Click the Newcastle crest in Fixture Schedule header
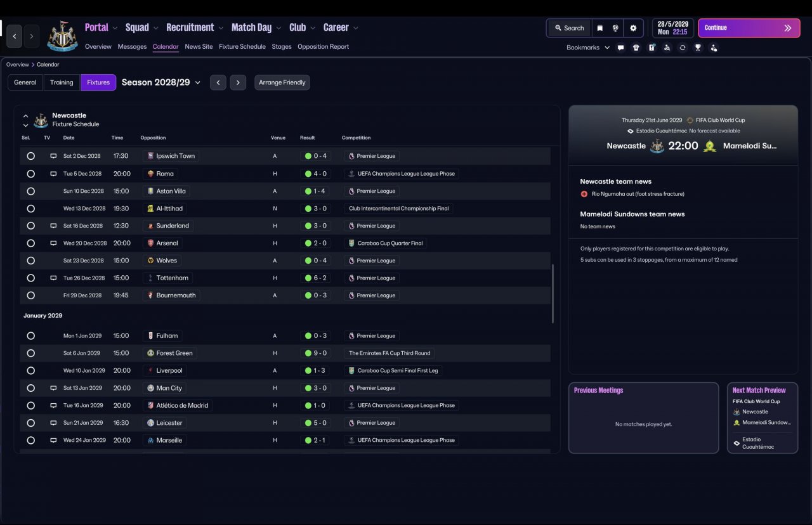 click(41, 120)
